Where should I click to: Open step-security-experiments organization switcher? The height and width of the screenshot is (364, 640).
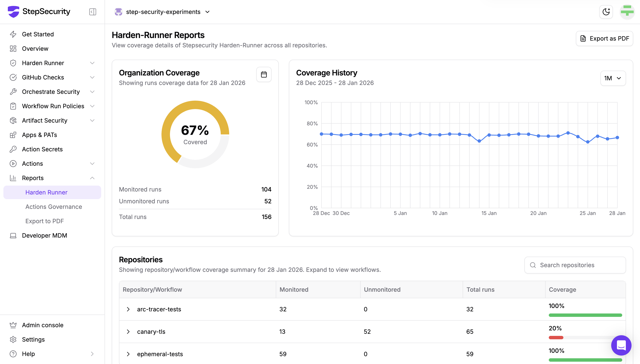click(163, 12)
